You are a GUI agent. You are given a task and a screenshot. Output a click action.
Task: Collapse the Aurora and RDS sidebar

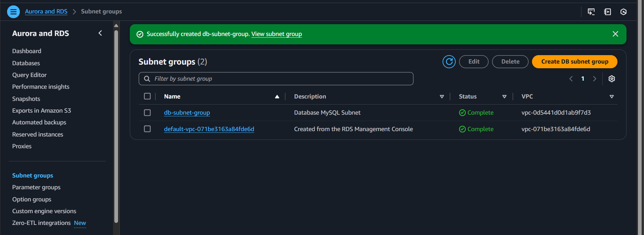tap(100, 33)
